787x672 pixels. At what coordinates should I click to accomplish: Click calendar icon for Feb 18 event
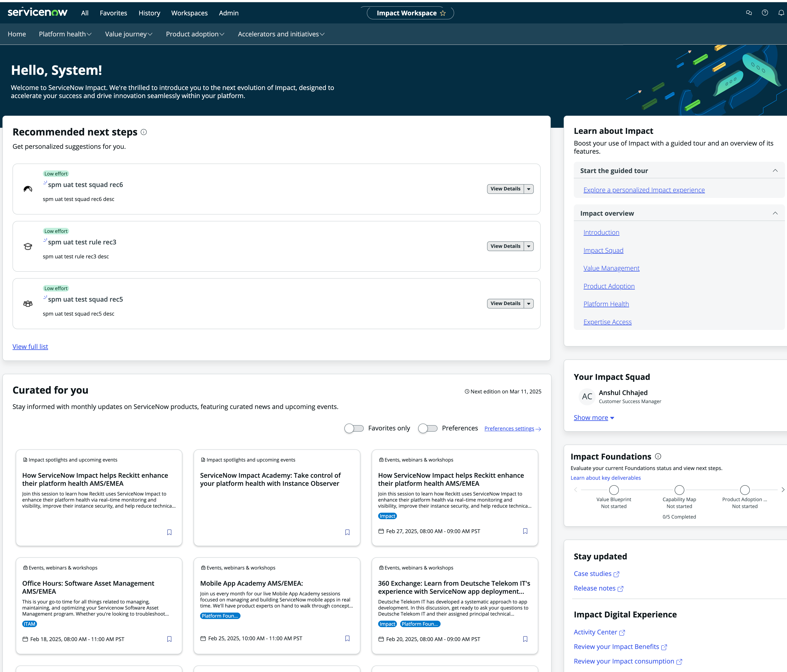[25, 639]
